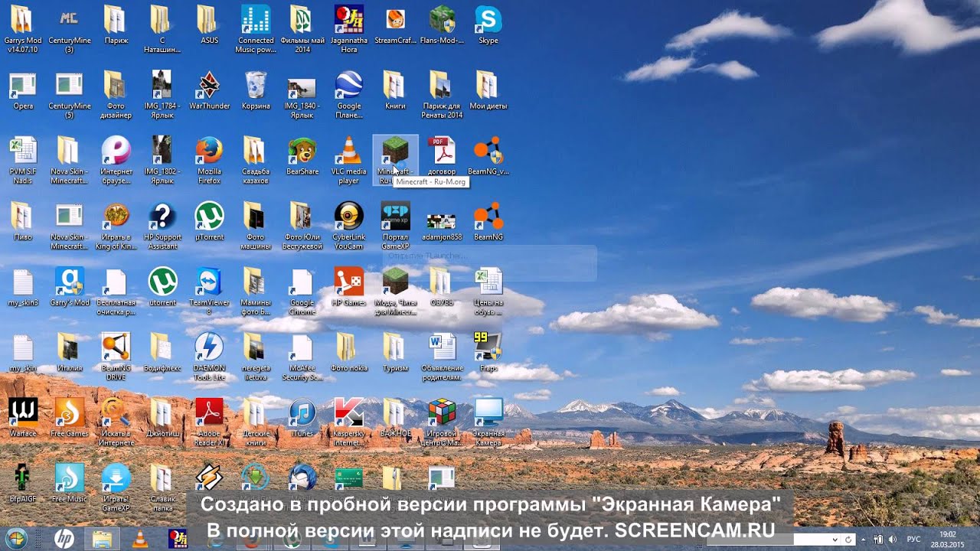Launch Garry's Mod shortcut with g icon
Image resolution: width=980 pixels, height=551 pixels.
pos(69,287)
